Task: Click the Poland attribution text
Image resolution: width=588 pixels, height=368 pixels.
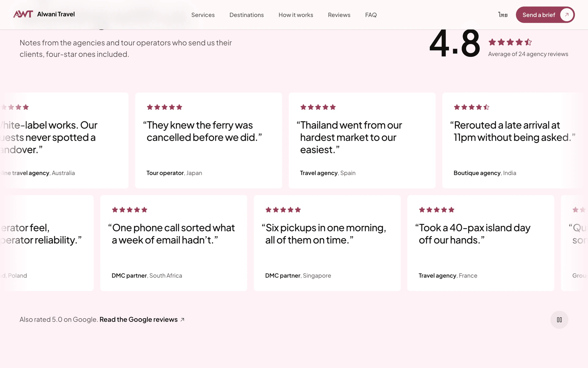Action: pos(14,276)
